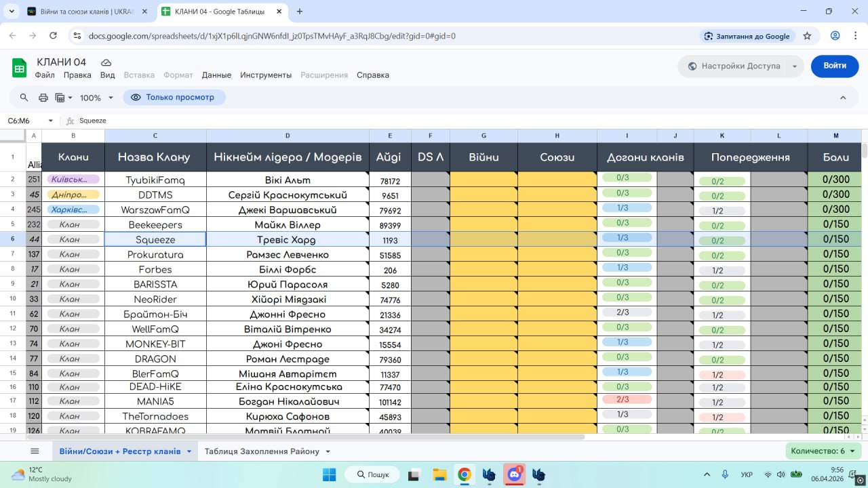Expand the Настройки Доступа dropdown arrow

click(795, 66)
